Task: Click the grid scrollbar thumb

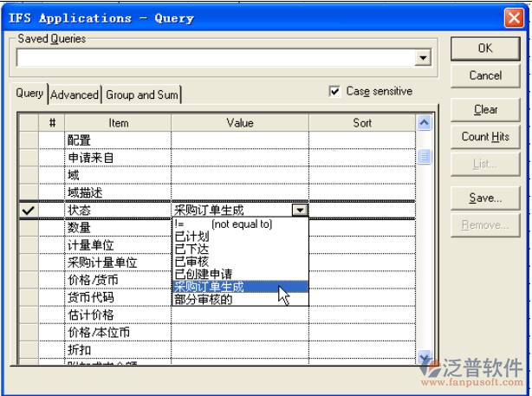Action: coord(424,157)
